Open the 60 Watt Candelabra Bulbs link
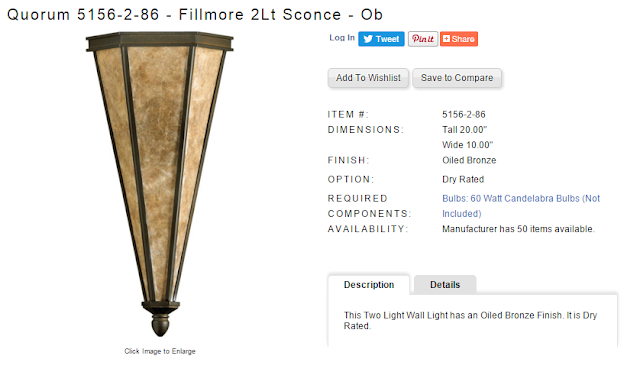The image size is (640, 372). coord(521,206)
